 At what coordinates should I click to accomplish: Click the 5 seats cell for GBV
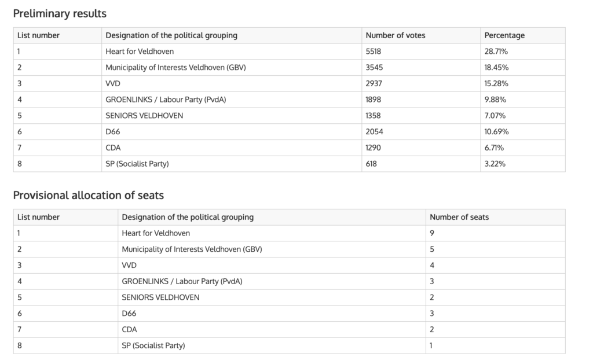pos(432,249)
